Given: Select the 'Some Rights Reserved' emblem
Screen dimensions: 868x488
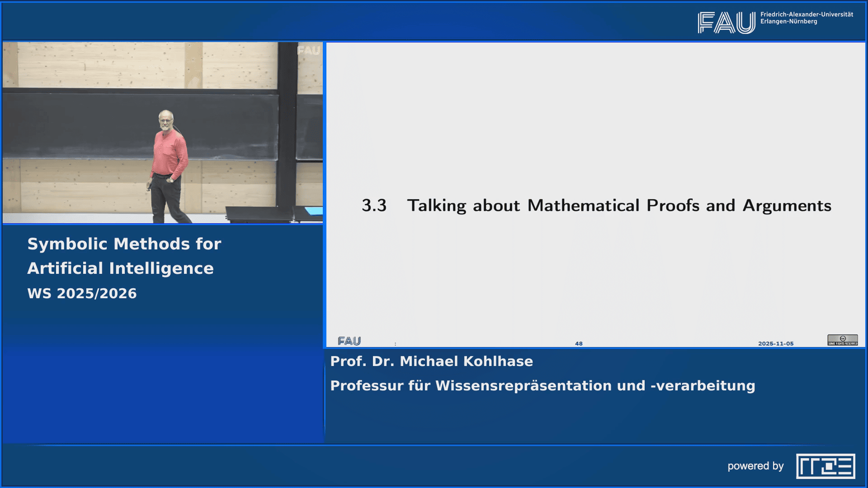Looking at the screenshot, I should [x=842, y=343].
